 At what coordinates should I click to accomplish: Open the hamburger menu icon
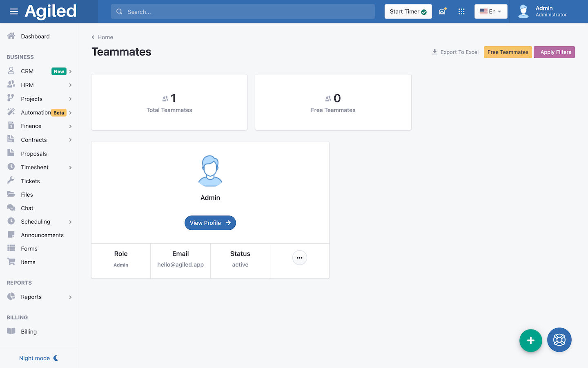pyautogui.click(x=14, y=11)
